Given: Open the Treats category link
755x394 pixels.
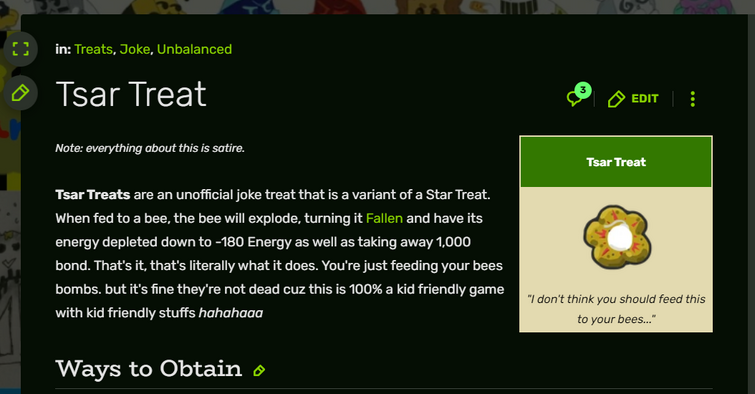Looking at the screenshot, I should pyautogui.click(x=93, y=49).
